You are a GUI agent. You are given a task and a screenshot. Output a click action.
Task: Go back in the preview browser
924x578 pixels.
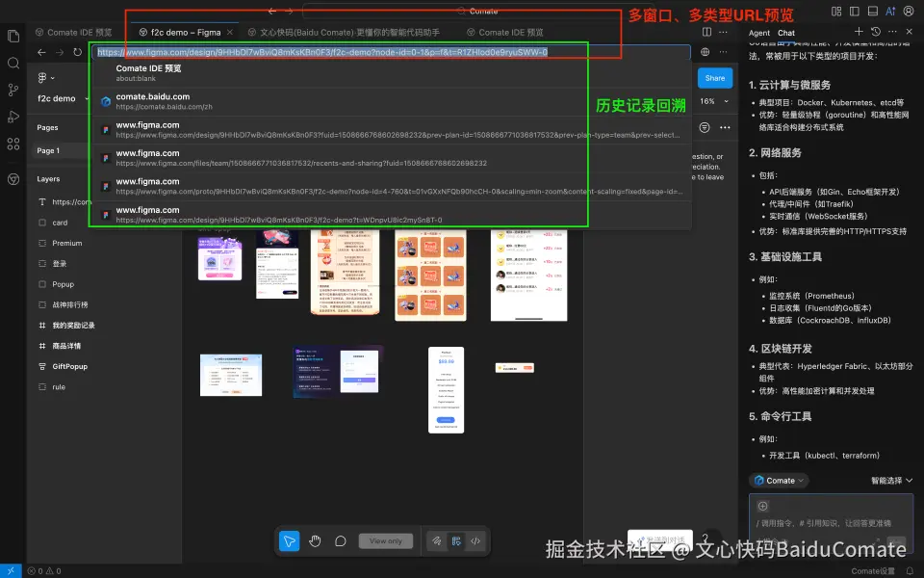pos(41,52)
